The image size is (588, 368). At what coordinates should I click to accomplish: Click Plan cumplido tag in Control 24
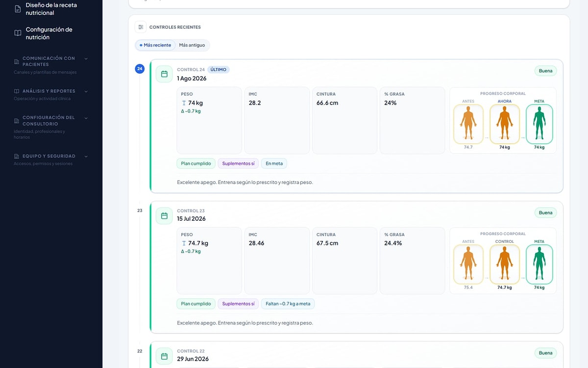196,163
